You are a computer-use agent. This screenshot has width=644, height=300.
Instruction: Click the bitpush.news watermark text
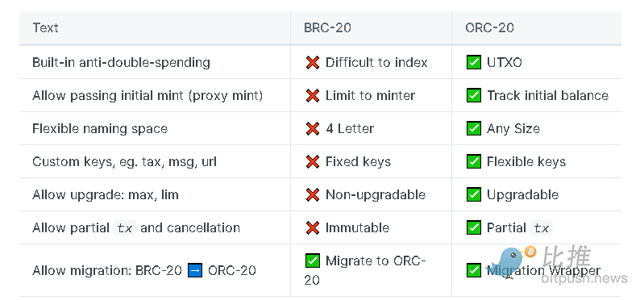point(584,279)
